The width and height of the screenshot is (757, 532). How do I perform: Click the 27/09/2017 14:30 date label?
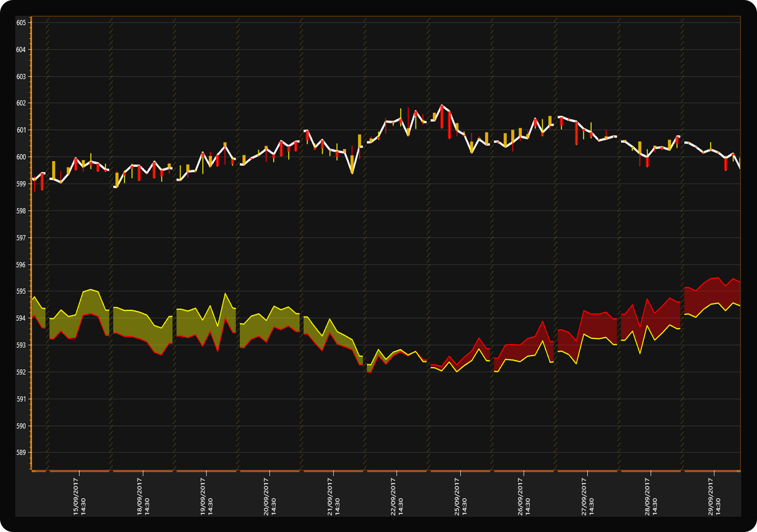[x=587, y=496]
